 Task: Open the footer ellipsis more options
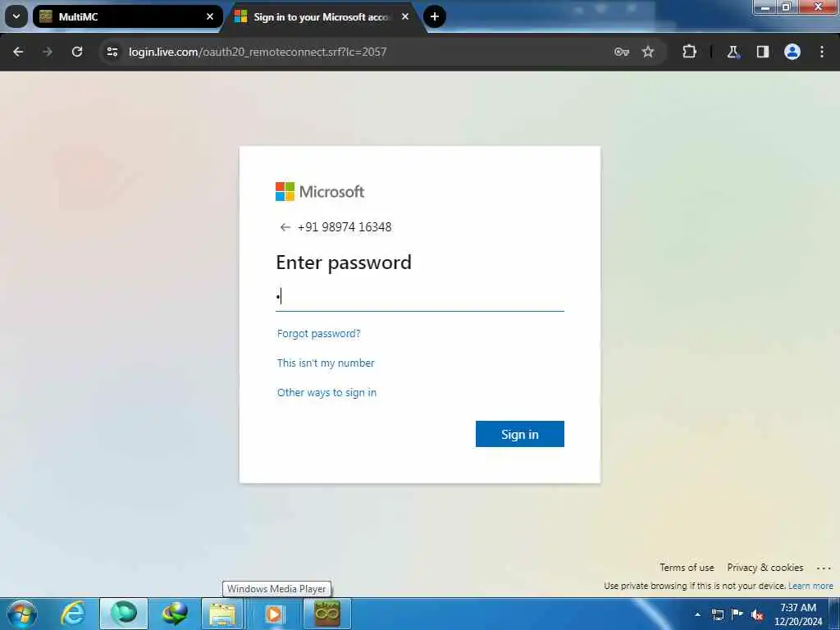tap(824, 568)
